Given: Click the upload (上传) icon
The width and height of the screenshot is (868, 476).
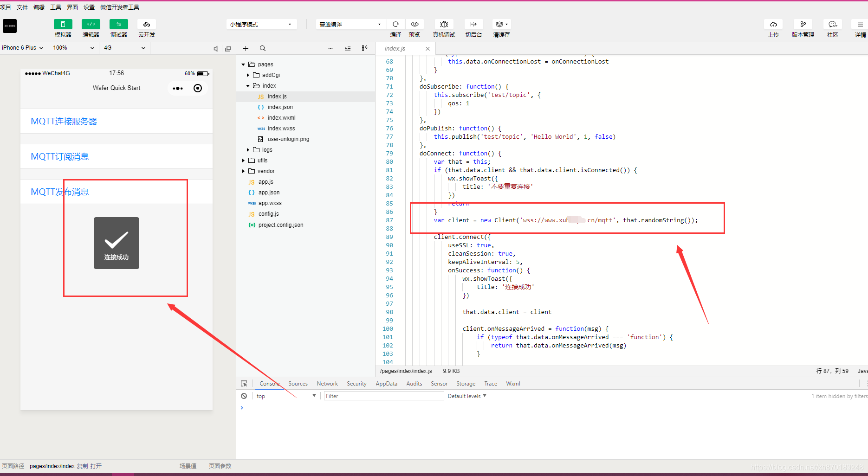Looking at the screenshot, I should 773,24.
